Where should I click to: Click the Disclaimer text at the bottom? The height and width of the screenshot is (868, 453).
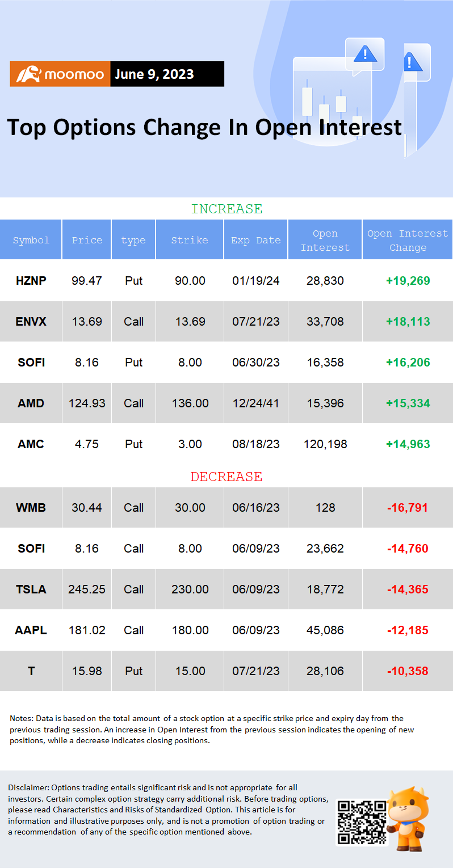(x=169, y=810)
